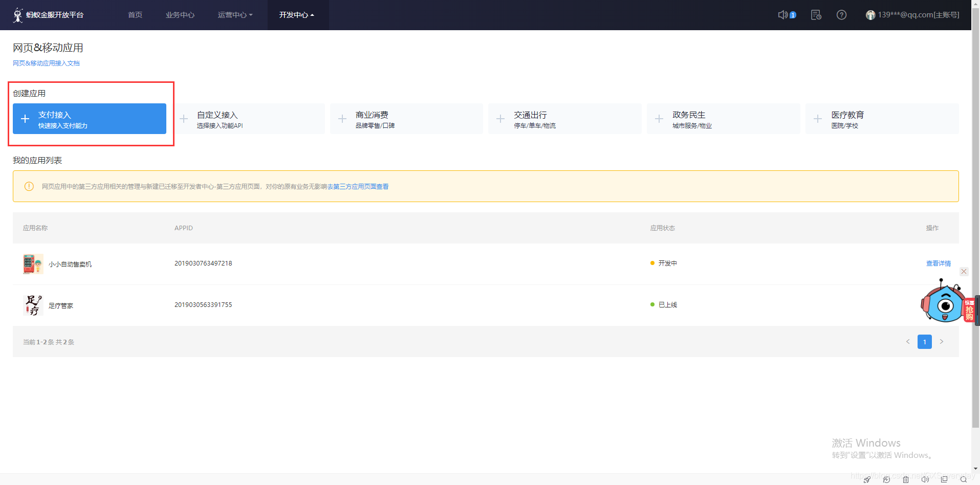Click plus icon next to 政务民生

(659, 119)
